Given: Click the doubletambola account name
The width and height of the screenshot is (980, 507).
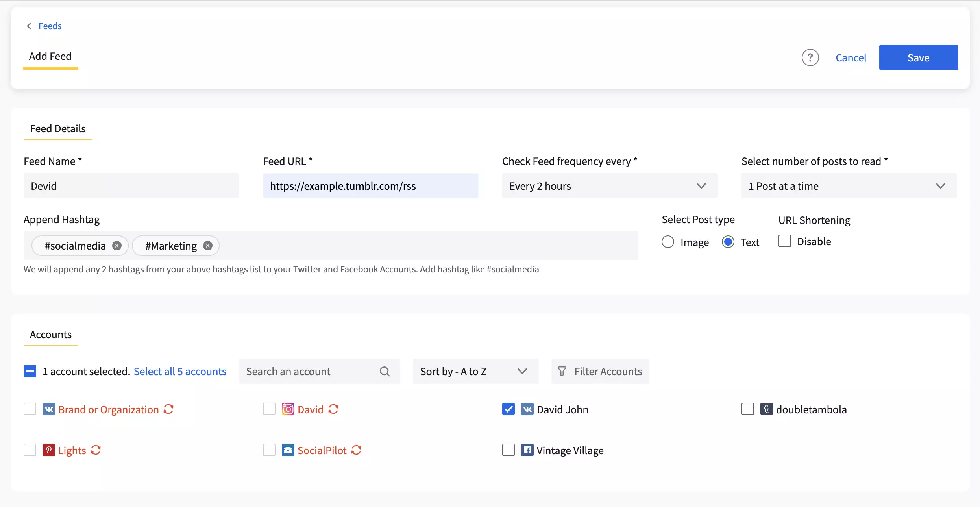Looking at the screenshot, I should 811,409.
